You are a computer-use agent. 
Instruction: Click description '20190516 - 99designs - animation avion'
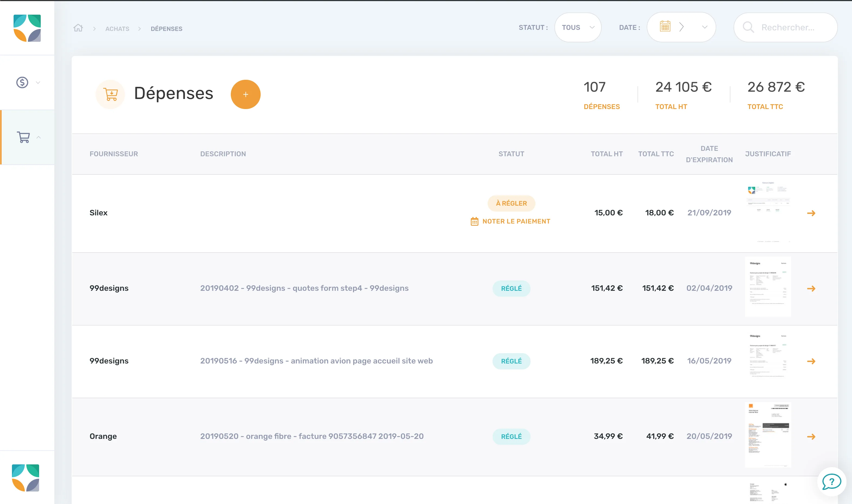click(316, 361)
